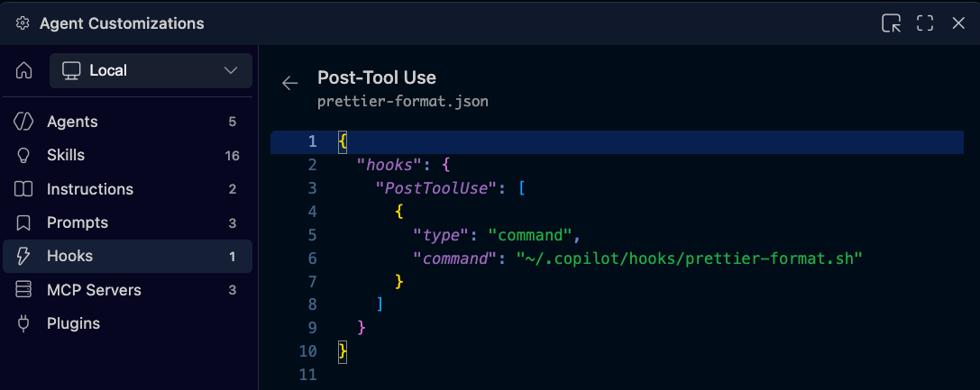Click line number 6 in the gutter
Image resolution: width=980 pixels, height=390 pixels.
(313, 258)
